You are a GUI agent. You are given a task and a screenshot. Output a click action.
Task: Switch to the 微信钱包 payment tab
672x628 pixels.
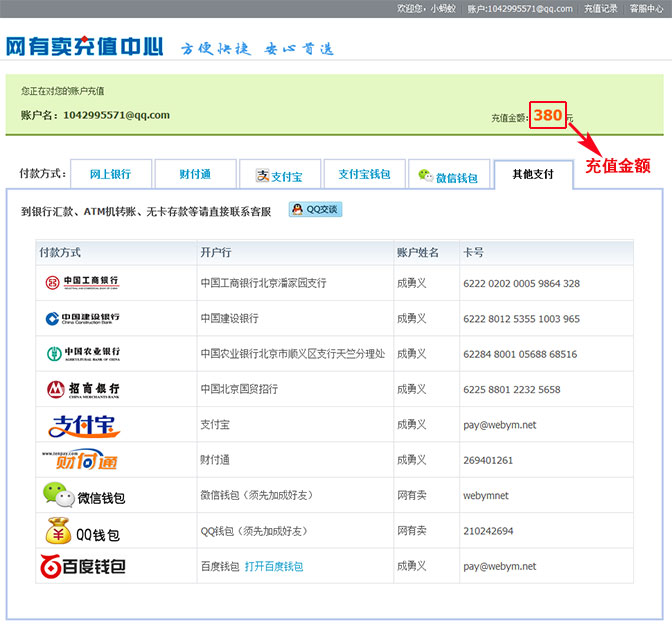coord(448,177)
